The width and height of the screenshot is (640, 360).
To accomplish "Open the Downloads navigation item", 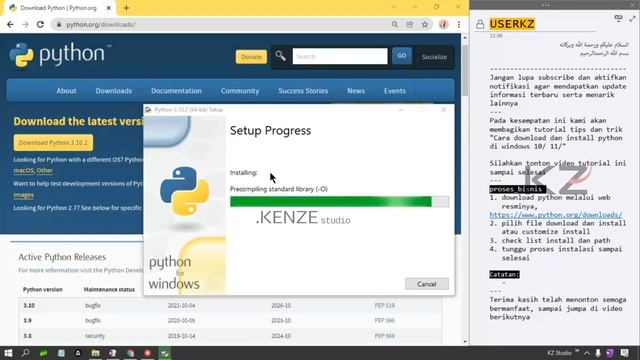I will tap(113, 91).
